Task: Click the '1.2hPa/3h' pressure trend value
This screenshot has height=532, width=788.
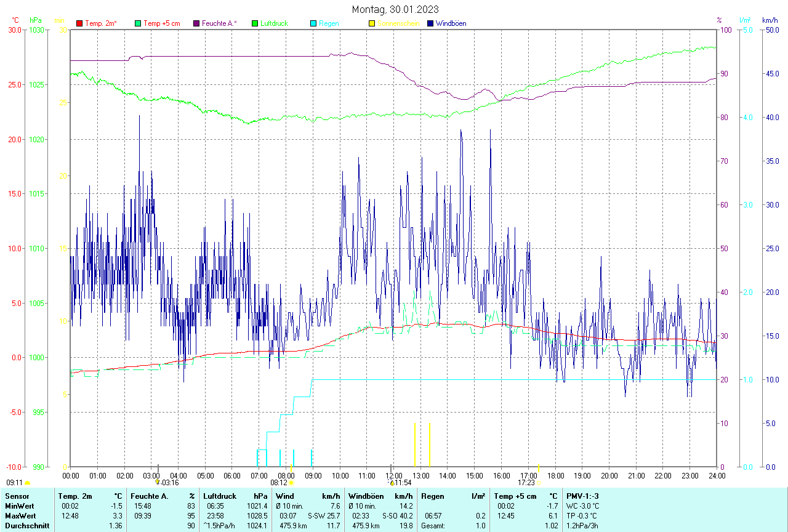Action: pos(582,526)
